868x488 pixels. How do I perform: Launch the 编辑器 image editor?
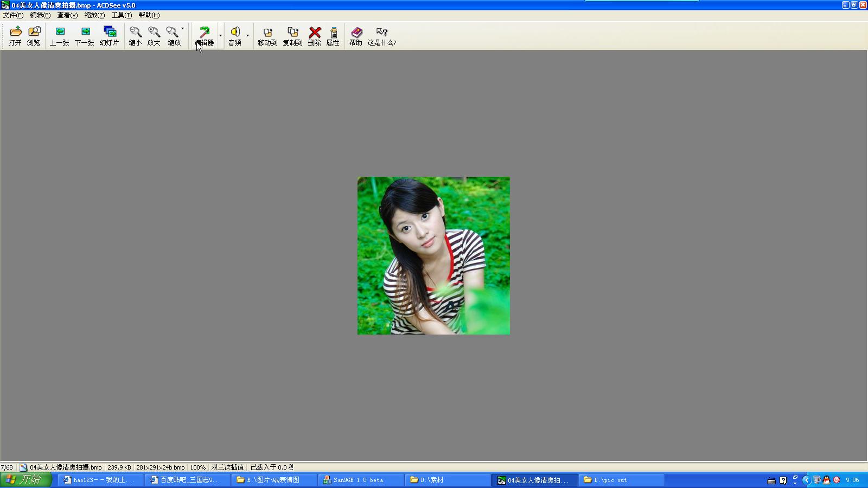point(205,36)
